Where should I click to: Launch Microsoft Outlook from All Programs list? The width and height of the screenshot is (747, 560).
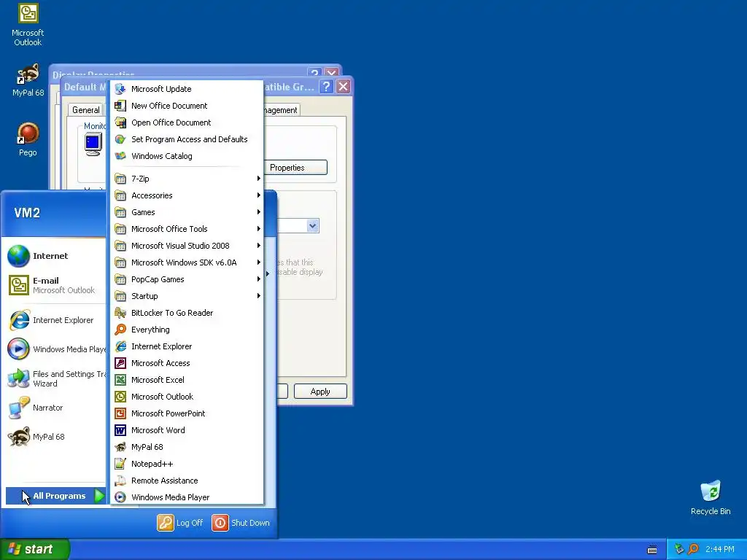187,396
